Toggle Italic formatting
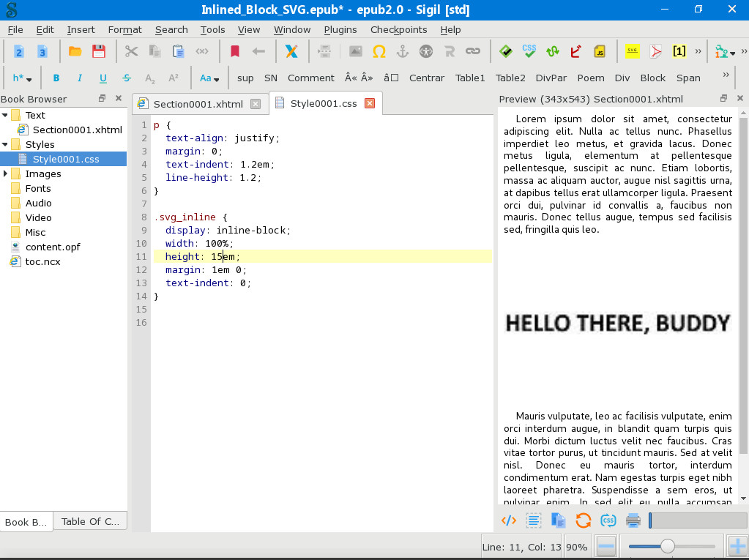 (x=80, y=78)
